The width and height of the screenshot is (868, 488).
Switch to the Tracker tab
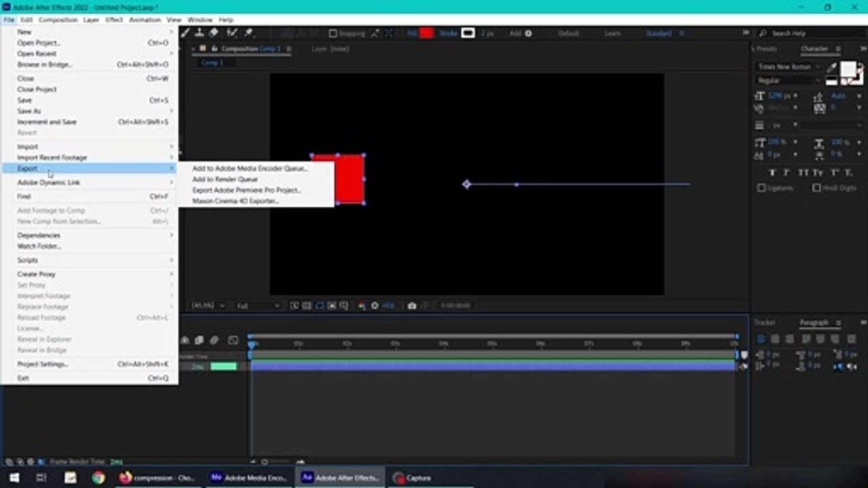[764, 323]
